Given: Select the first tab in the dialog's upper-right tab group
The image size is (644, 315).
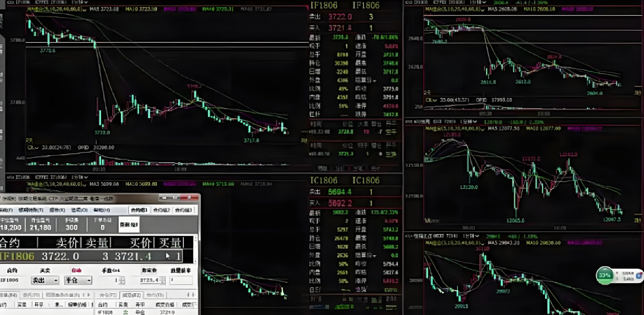Looking at the screenshot, I should coord(139,210).
